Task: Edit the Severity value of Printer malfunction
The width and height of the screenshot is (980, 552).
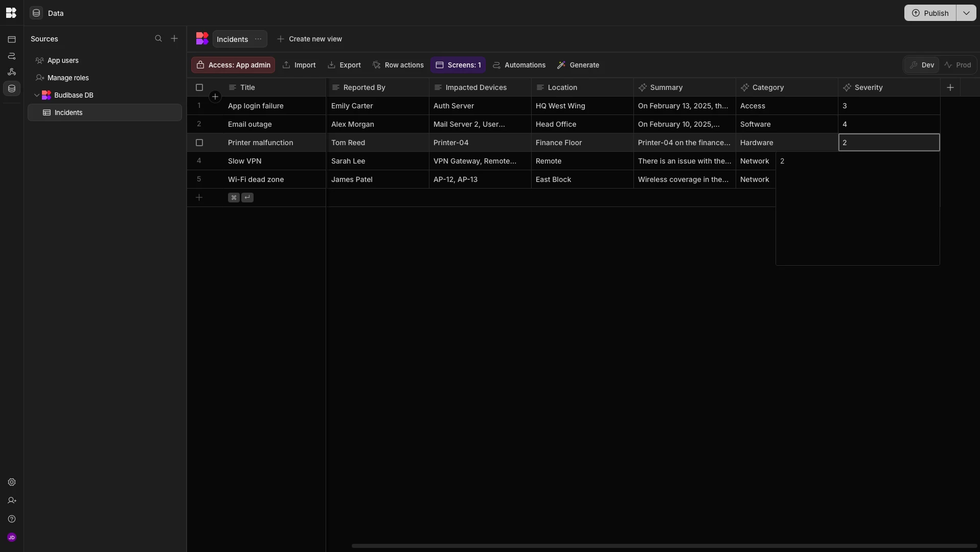Action: tap(888, 143)
